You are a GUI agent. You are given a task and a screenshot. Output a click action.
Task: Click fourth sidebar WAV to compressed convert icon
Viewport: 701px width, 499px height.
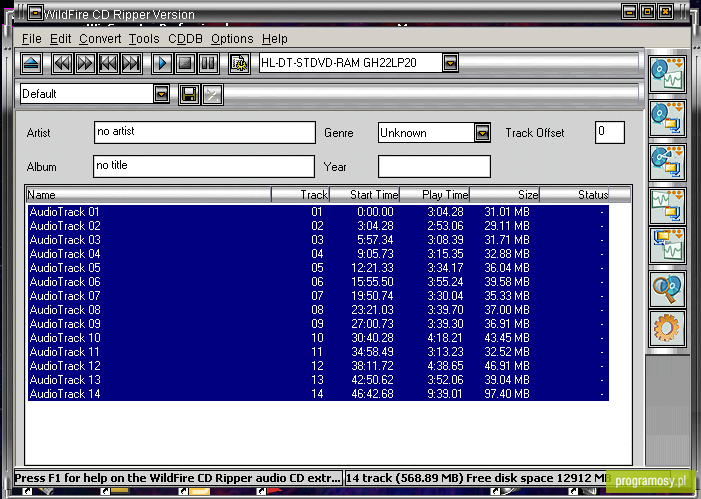[x=667, y=206]
